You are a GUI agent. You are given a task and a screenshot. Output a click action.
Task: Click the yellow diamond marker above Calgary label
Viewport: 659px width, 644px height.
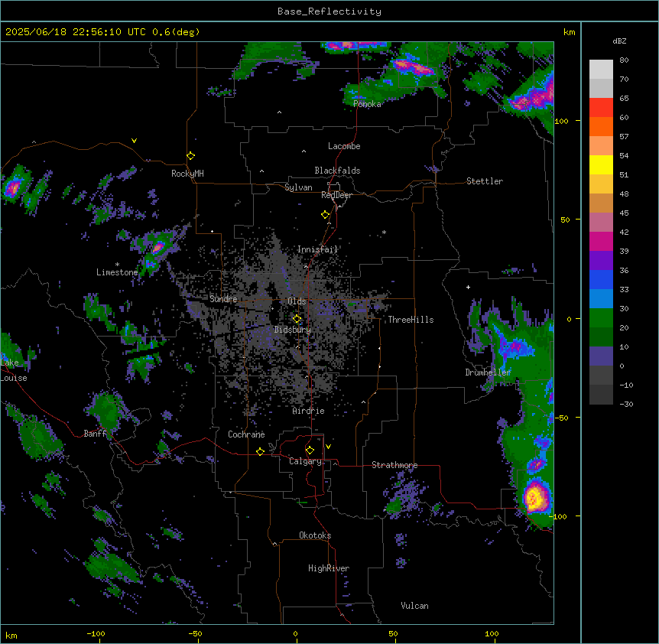[x=310, y=450]
